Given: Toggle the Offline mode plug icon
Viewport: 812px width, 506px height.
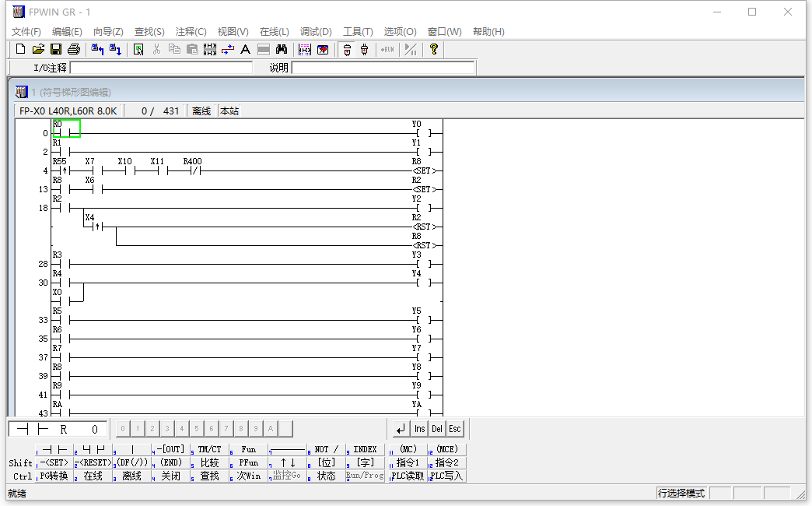Looking at the screenshot, I should pos(347,49).
